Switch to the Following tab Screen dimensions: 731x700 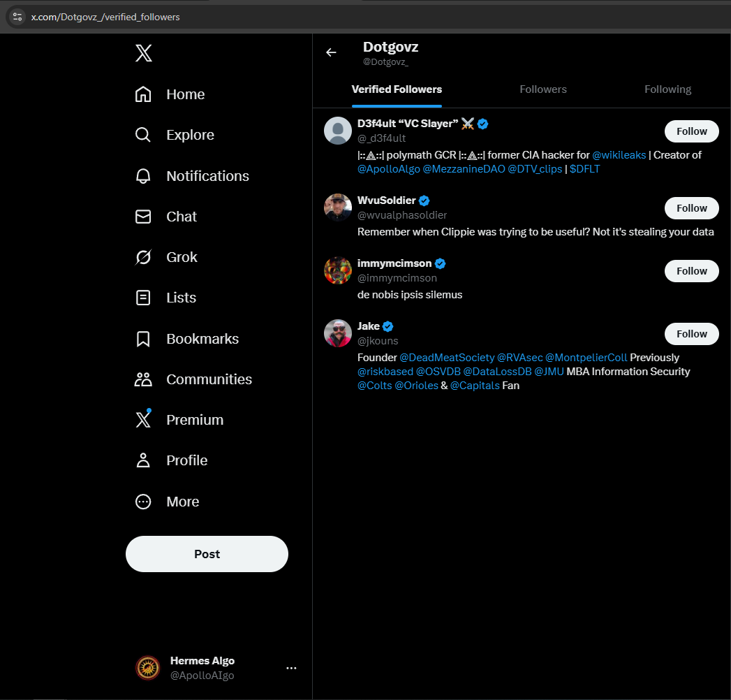667,89
